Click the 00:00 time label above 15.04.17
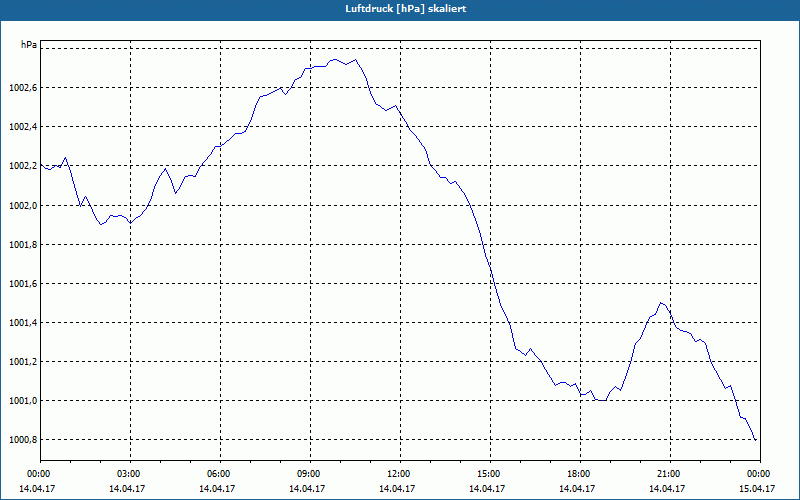Screen dimensions: 800x500 coord(758,474)
